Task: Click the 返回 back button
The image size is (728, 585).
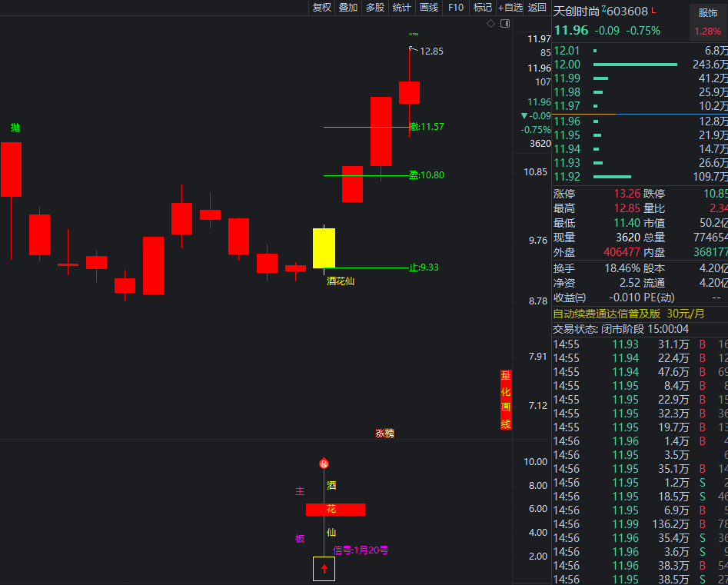Action: pos(537,7)
